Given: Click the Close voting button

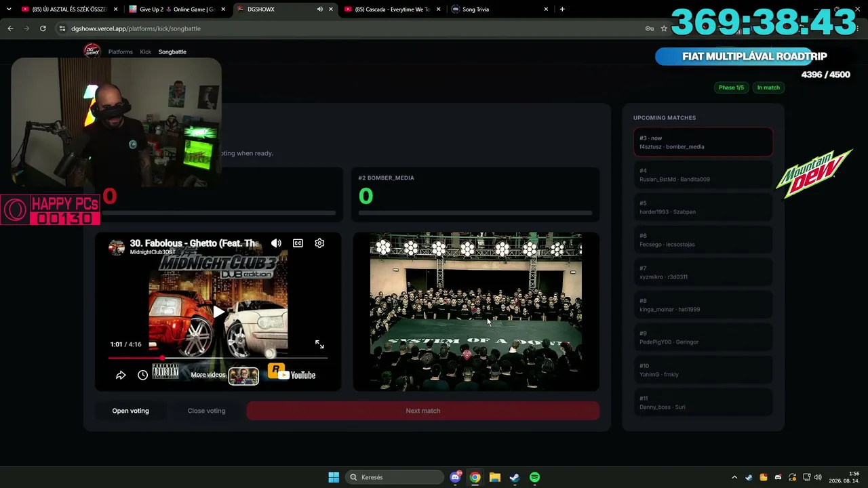Looking at the screenshot, I should [x=206, y=411].
